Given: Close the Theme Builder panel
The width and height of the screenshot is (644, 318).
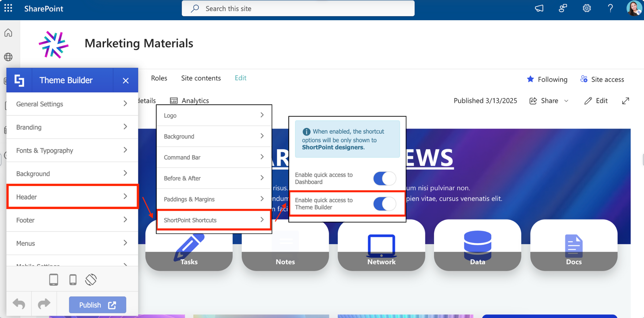Looking at the screenshot, I should (x=126, y=80).
